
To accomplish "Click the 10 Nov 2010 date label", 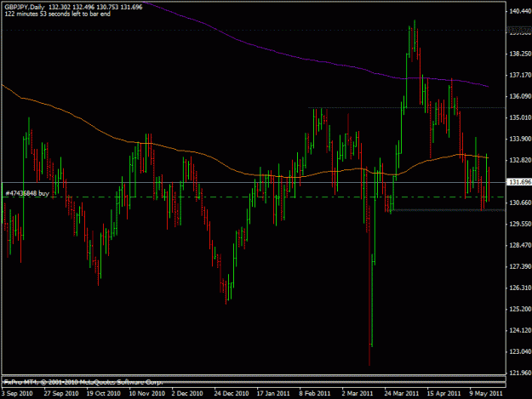I will [x=147, y=393].
